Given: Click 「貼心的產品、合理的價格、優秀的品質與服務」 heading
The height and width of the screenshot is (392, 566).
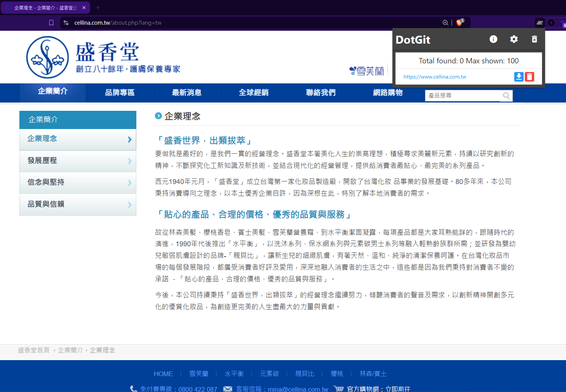Looking at the screenshot, I should pyautogui.click(x=254, y=214).
